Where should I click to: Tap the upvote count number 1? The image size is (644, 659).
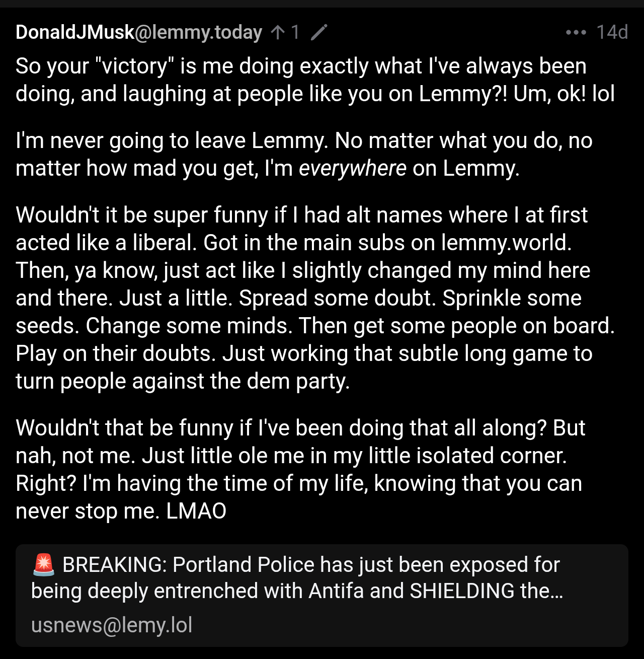pos(295,33)
